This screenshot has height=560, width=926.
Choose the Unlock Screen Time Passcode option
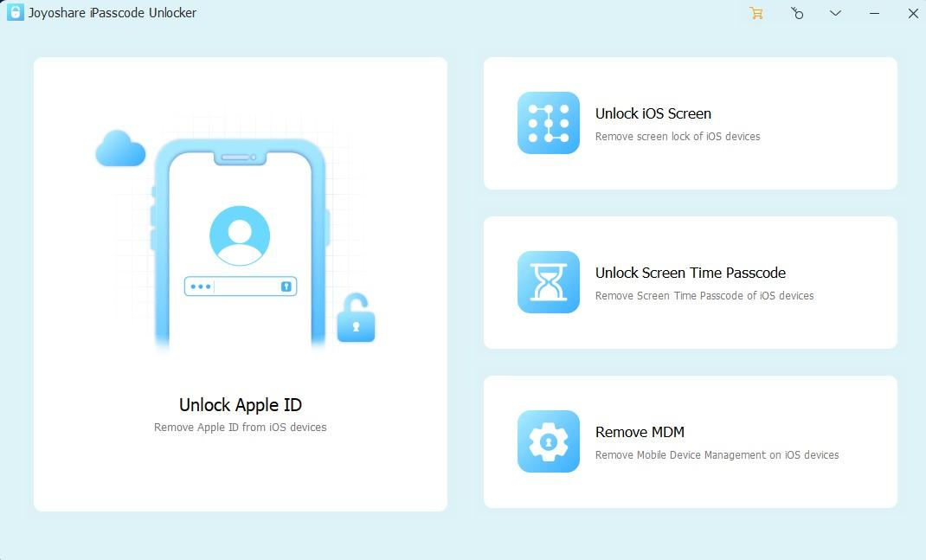tap(689, 282)
